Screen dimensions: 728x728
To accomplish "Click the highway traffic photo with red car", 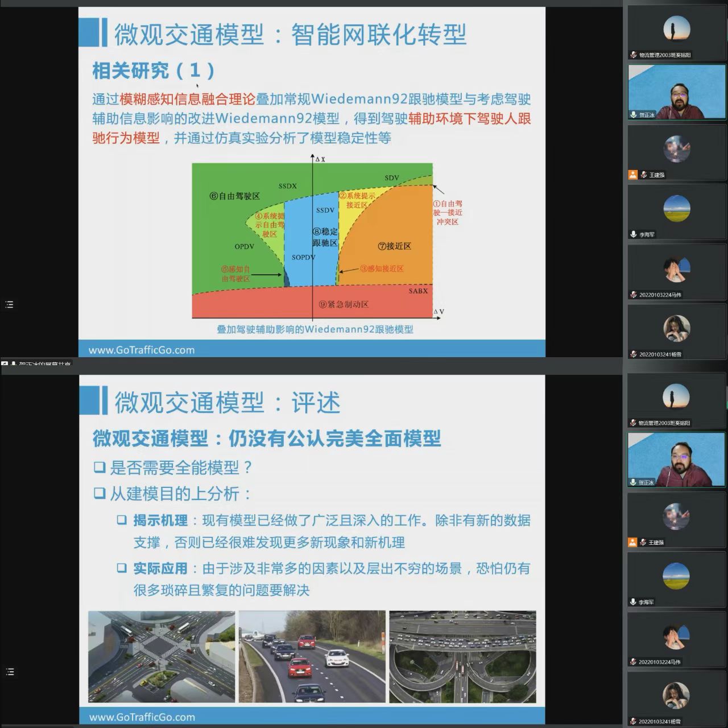I will click(312, 656).
